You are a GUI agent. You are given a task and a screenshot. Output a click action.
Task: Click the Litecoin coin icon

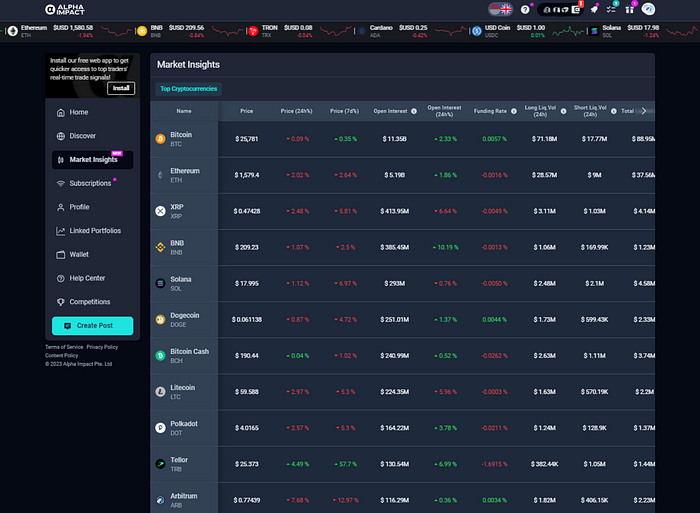point(160,392)
